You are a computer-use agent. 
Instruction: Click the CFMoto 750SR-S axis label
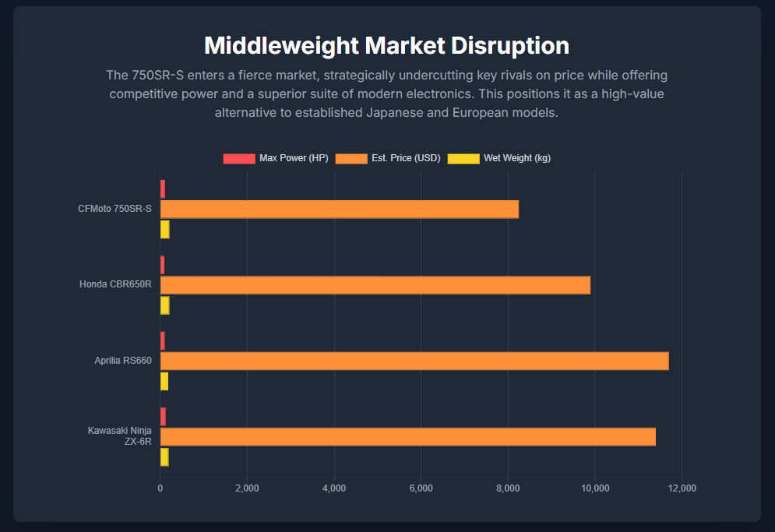point(114,209)
